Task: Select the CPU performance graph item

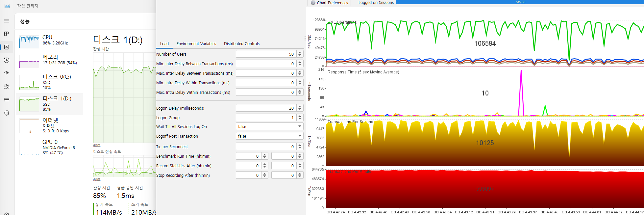Action: pos(49,40)
